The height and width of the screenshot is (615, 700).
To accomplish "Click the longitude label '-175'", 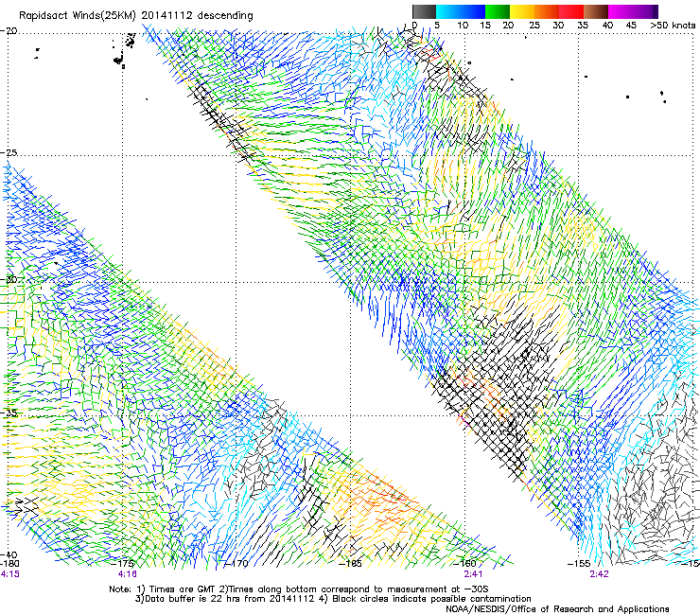I will (122, 564).
